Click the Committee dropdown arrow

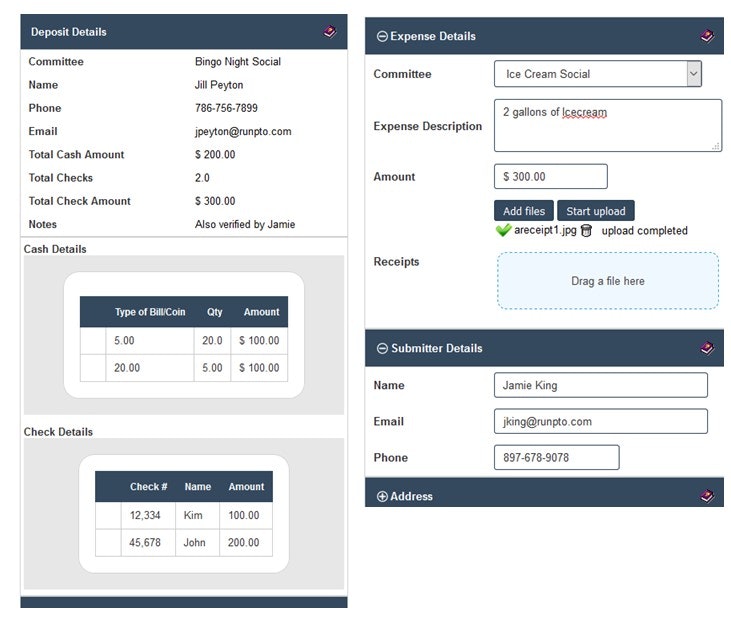(x=694, y=74)
